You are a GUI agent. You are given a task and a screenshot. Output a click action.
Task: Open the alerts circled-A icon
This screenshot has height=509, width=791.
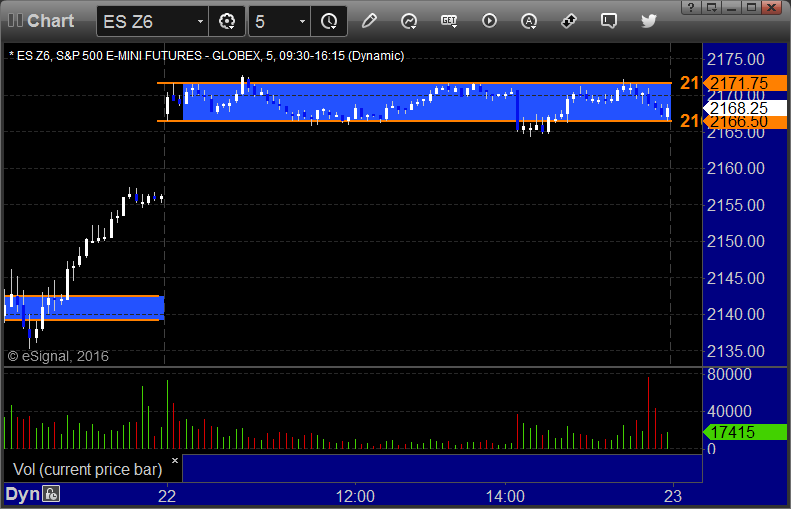click(x=529, y=21)
